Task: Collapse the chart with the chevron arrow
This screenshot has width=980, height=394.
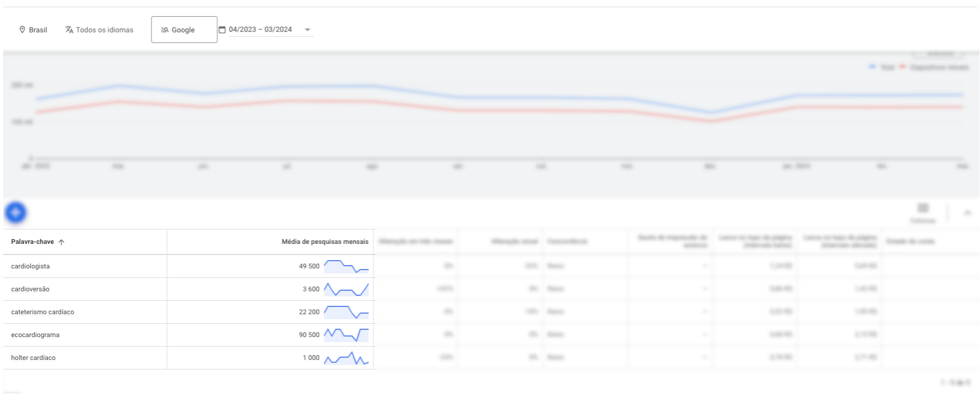Action: click(968, 213)
